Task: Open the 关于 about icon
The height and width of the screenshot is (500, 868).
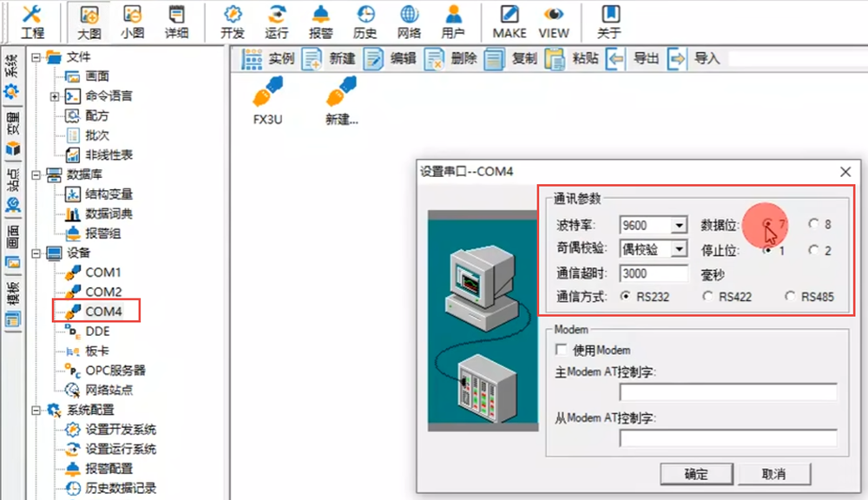Action: (x=609, y=23)
